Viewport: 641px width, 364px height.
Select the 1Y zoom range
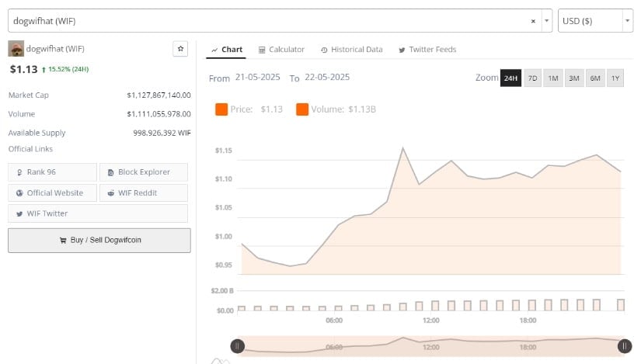615,78
